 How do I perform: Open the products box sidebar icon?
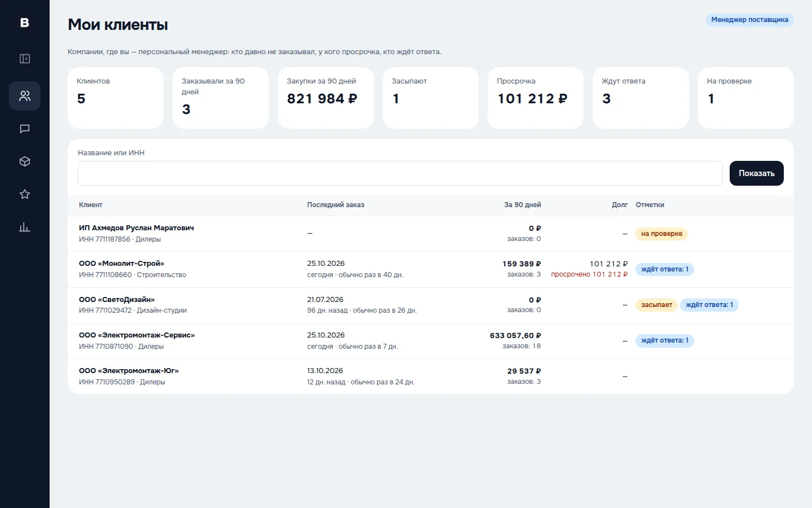coord(25,161)
